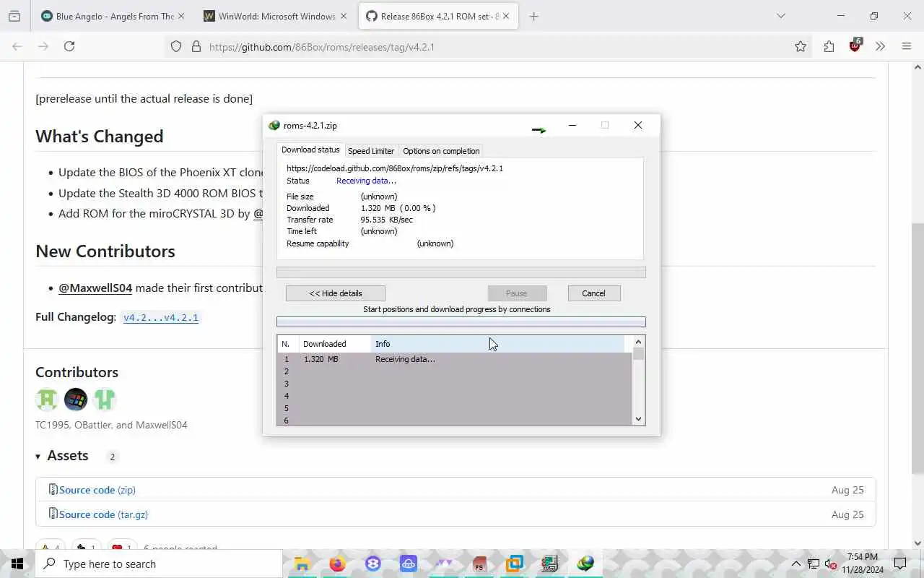This screenshot has width=924, height=578.
Task: Show more toolbar tools overflow
Action: (880, 46)
